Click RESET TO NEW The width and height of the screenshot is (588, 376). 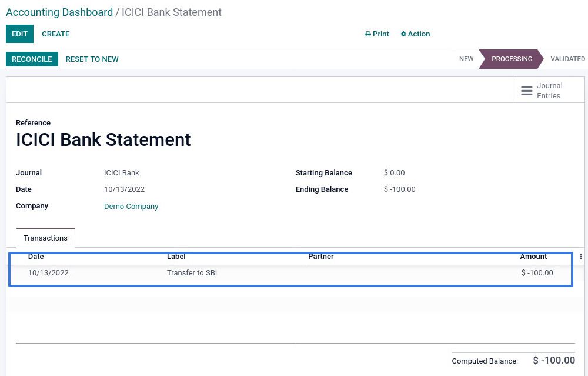[x=92, y=59]
